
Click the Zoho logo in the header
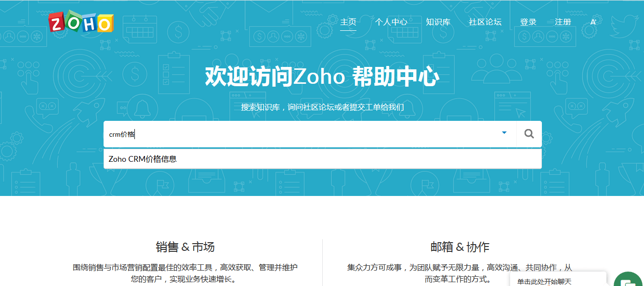81,23
